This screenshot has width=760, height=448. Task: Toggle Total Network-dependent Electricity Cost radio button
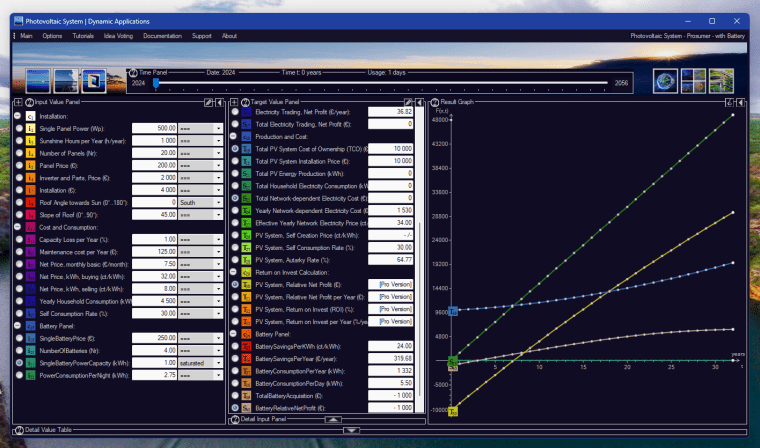coord(235,198)
